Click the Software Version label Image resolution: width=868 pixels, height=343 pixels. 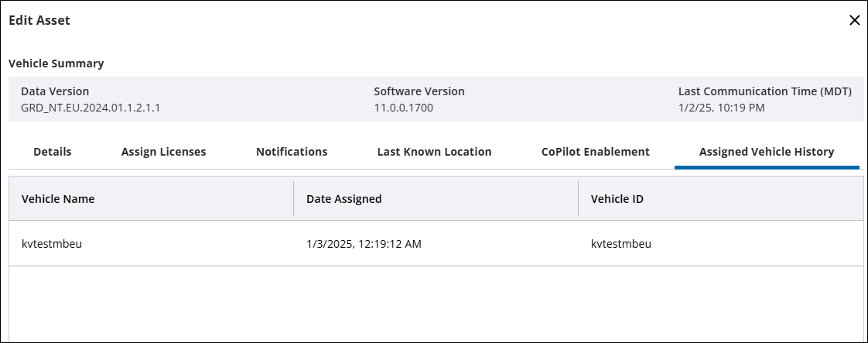tap(419, 91)
